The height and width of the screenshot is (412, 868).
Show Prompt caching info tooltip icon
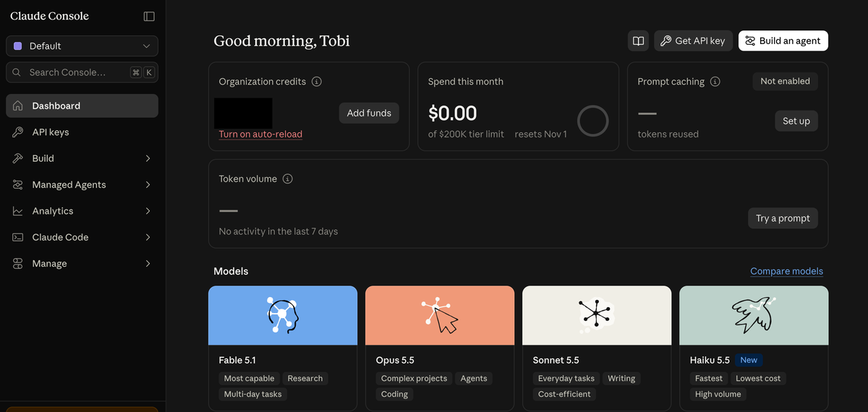pos(715,82)
